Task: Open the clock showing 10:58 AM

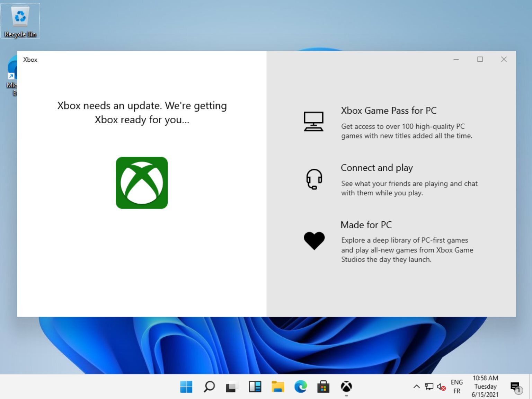Action: click(x=485, y=387)
